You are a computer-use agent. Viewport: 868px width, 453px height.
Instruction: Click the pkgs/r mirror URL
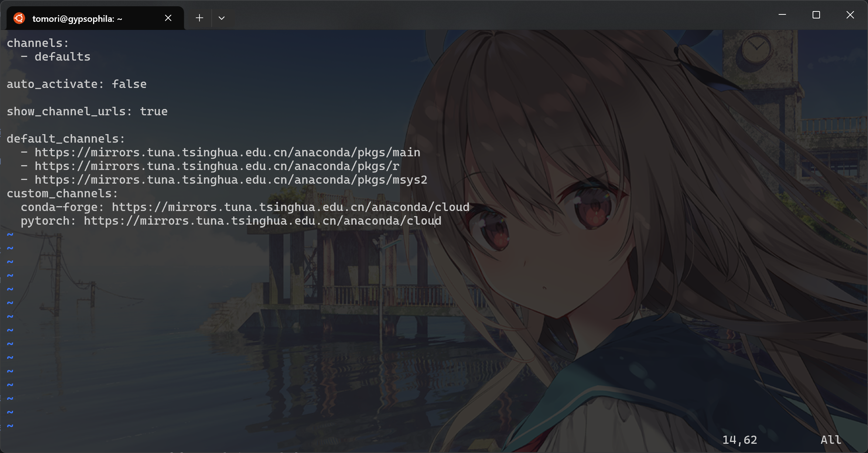point(217,166)
